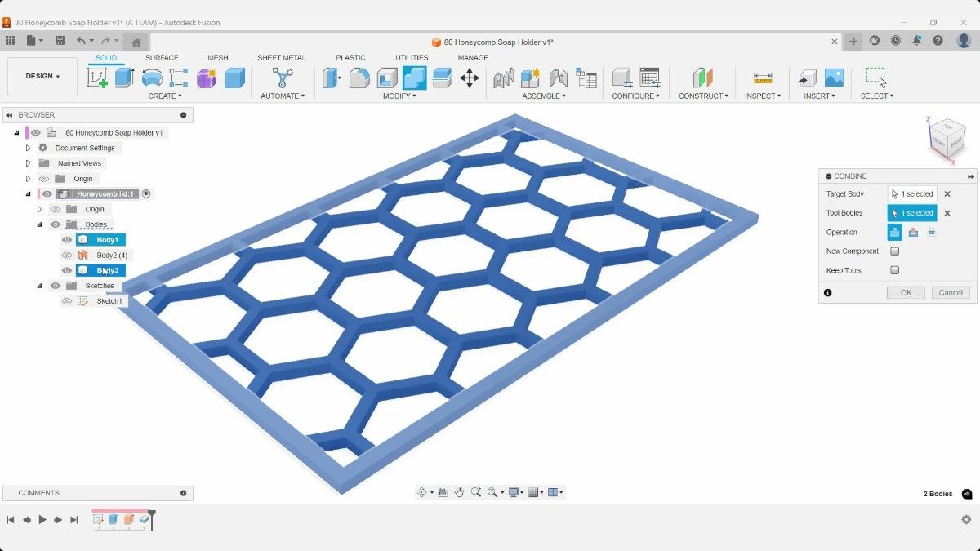Select the Combine tool in Modify
Screen dimensions: 980x551
pos(414,78)
